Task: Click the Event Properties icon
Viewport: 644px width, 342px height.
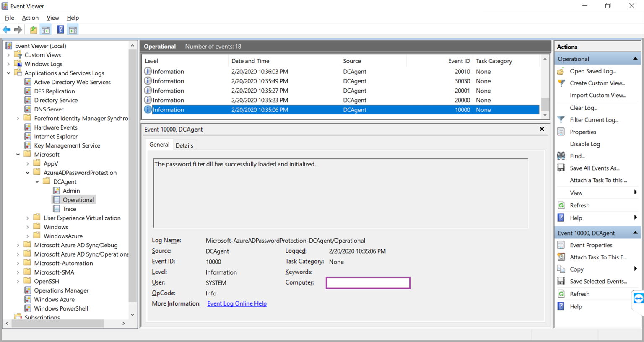Action: click(x=561, y=245)
